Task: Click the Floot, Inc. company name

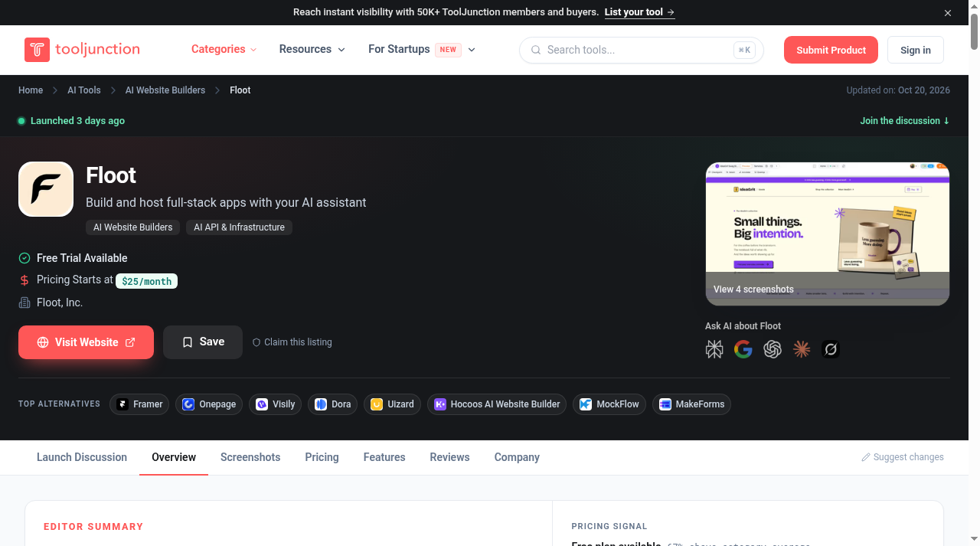Action: pyautogui.click(x=60, y=302)
